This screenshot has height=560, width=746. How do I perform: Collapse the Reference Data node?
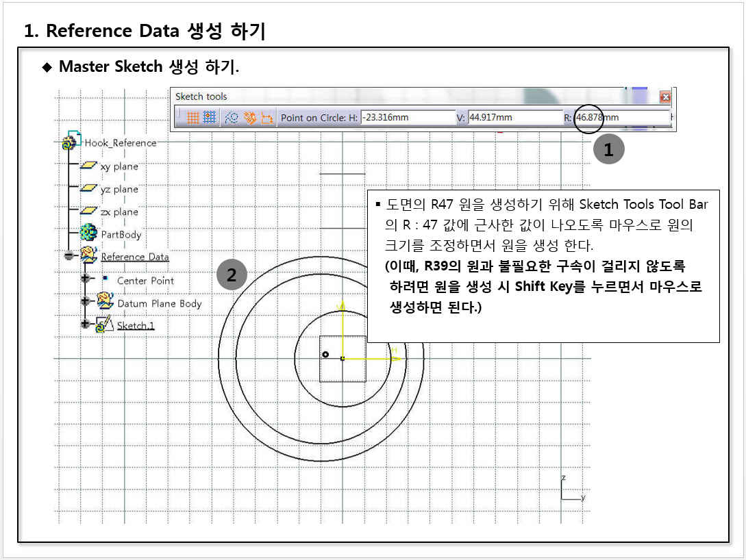tap(69, 257)
